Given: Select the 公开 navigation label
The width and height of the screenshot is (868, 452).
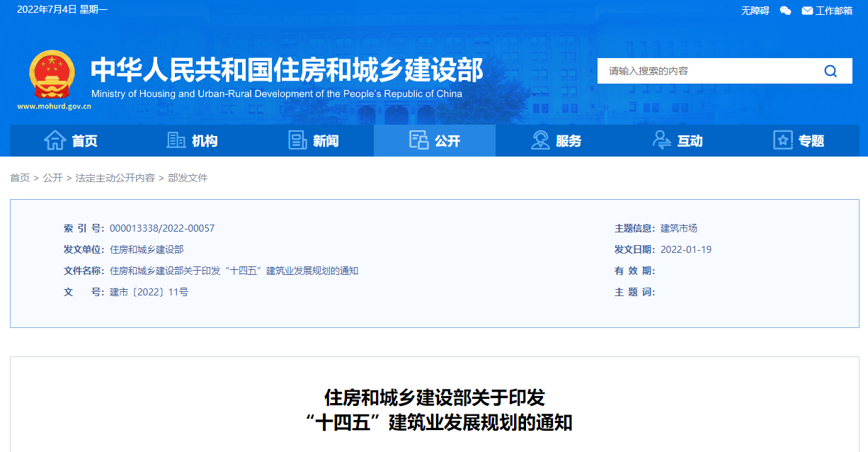Looking at the screenshot, I should tap(447, 141).
